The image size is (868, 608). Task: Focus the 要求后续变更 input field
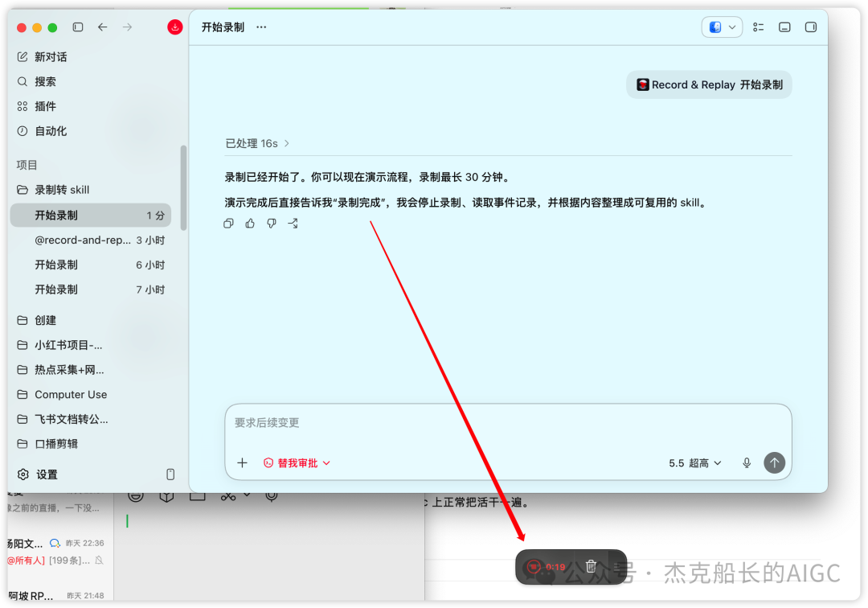(x=508, y=424)
